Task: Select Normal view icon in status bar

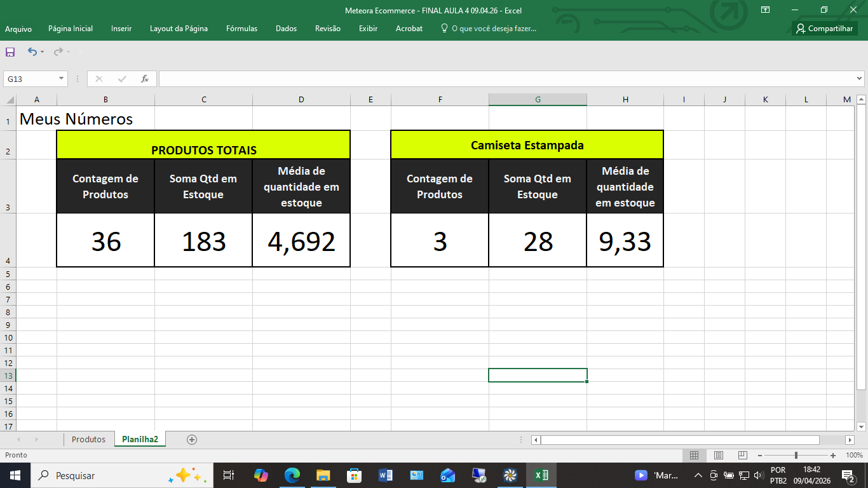Action: point(695,455)
